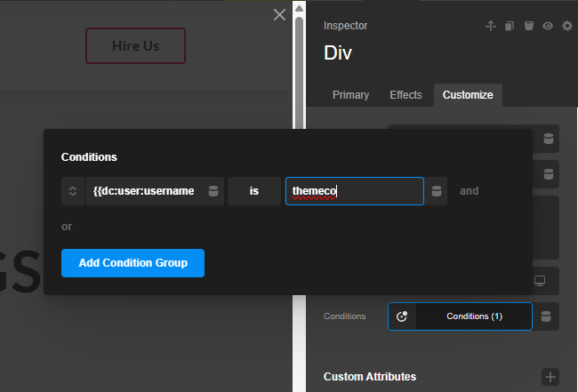The image size is (578, 392).
Task: Delete the Div with the trash icon
Action: [529, 26]
